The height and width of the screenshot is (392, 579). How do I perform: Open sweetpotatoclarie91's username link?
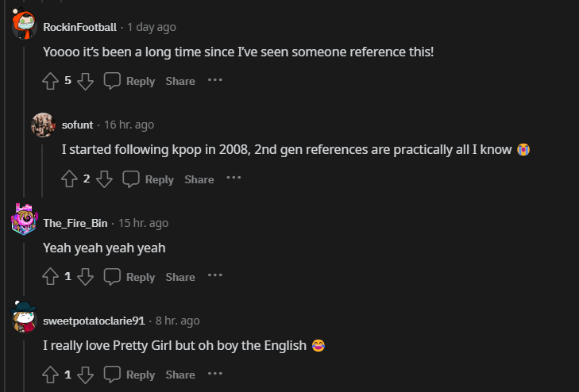pyautogui.click(x=94, y=321)
